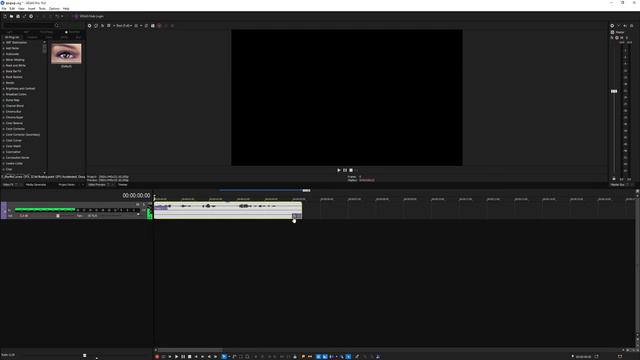Select Chroma Keyer in the effects list
Viewport: 640px width, 360px height.
(x=14, y=118)
